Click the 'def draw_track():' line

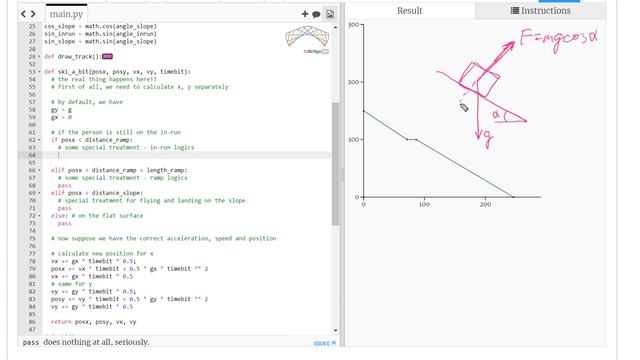73,57
